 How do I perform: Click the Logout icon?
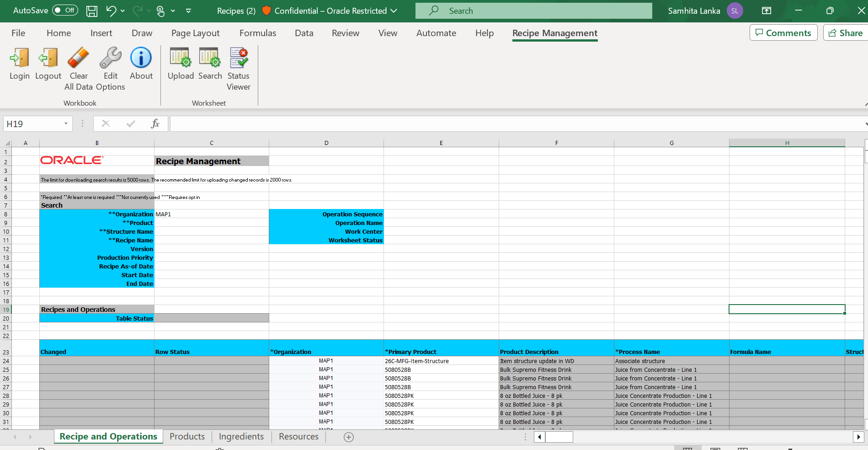[x=48, y=58]
